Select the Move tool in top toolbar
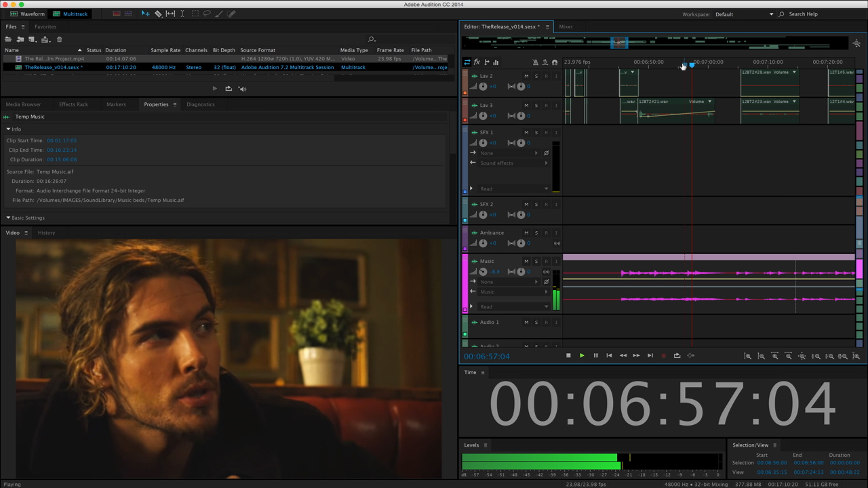This screenshot has width=868, height=488. 145,14
